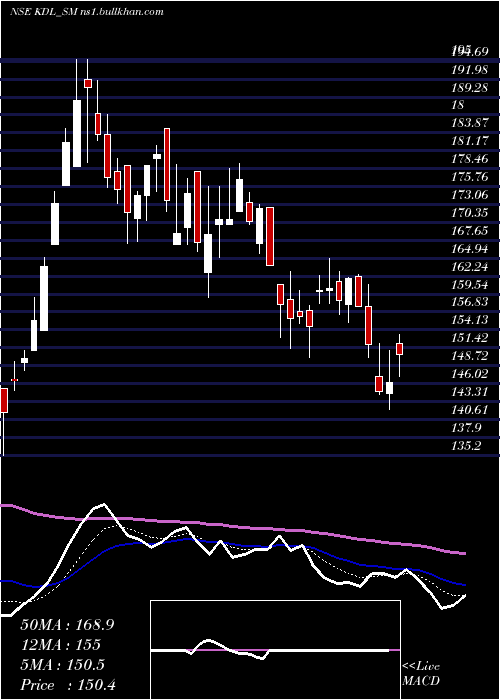Click the 164.94 price label
500x700 pixels.
pyautogui.click(x=469, y=248)
